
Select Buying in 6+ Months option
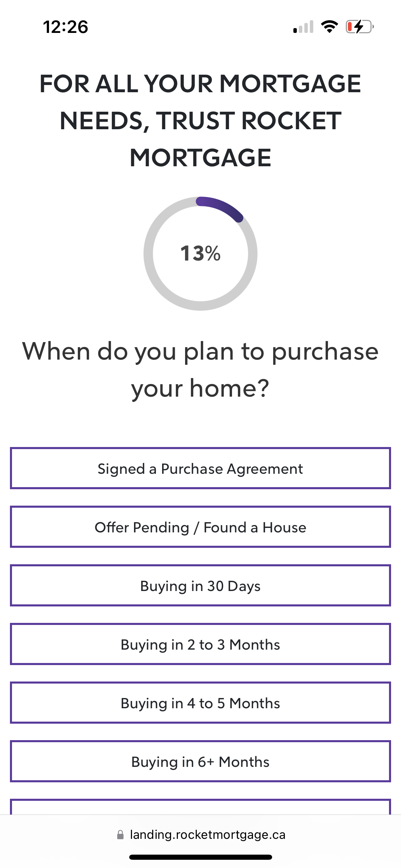[200, 761]
